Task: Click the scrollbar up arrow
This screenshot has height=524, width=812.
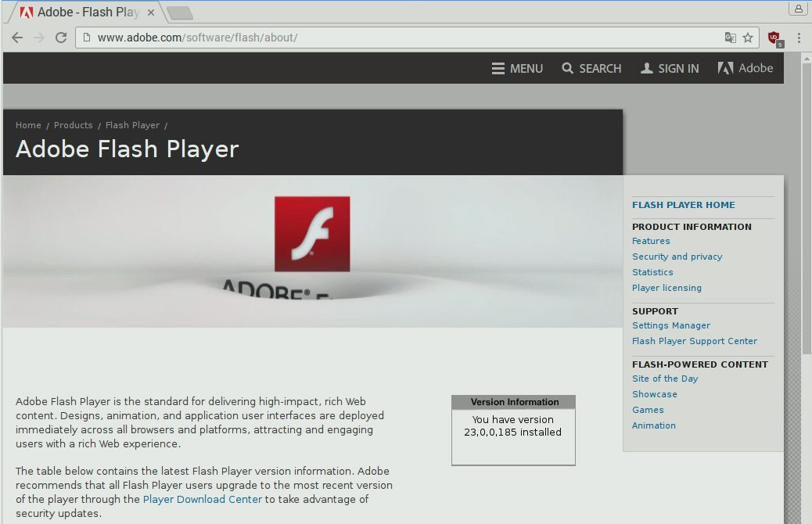Action: point(807,59)
